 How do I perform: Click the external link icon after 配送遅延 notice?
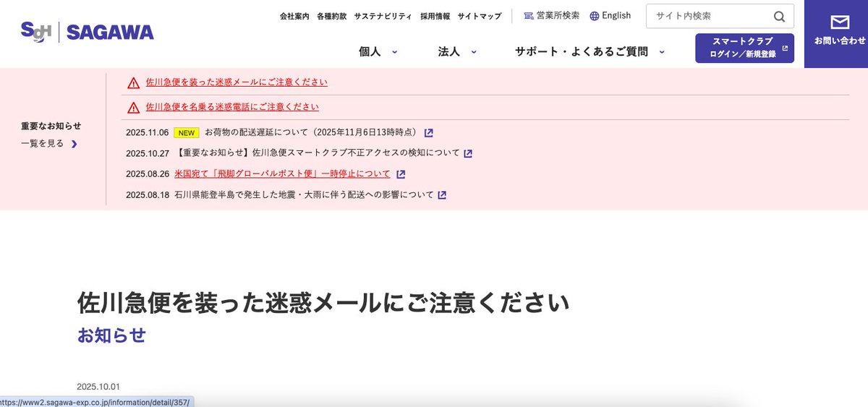point(429,133)
